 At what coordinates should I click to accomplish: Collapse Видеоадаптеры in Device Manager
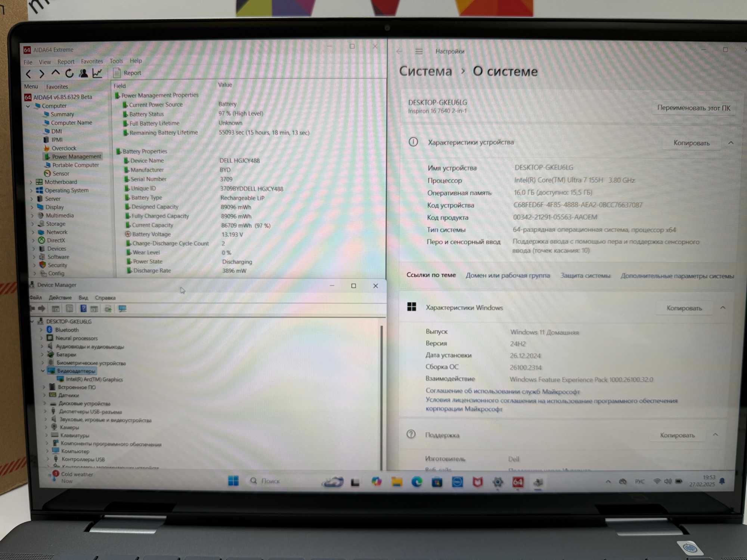(x=43, y=371)
